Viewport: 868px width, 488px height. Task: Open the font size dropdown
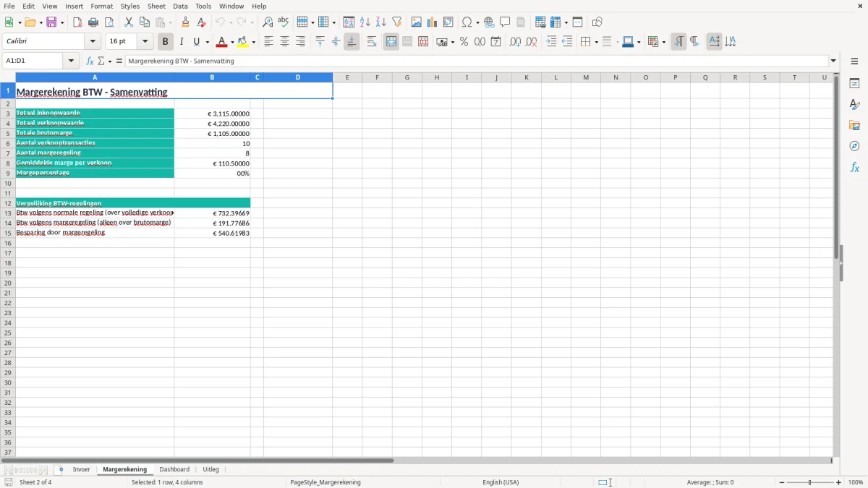[145, 42]
